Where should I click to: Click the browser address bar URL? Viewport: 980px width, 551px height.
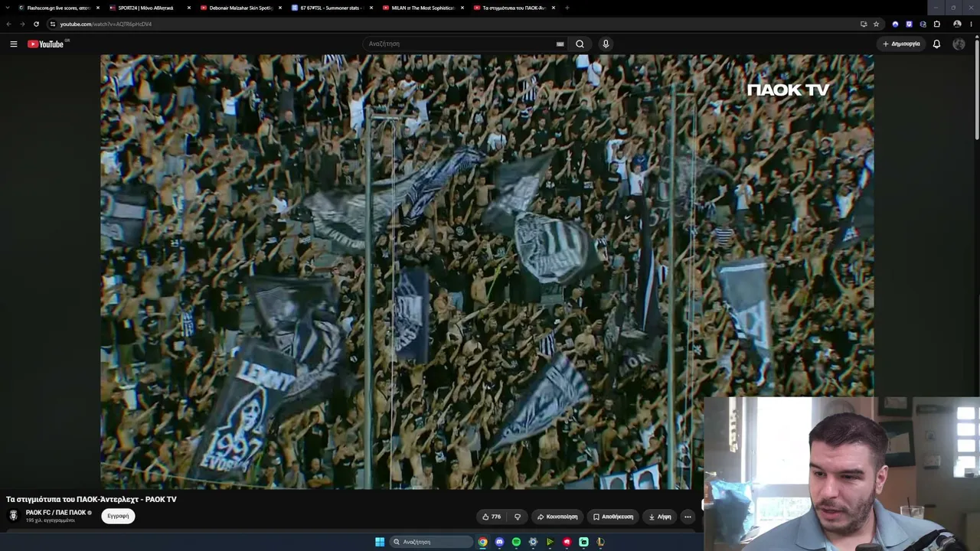[x=106, y=24]
